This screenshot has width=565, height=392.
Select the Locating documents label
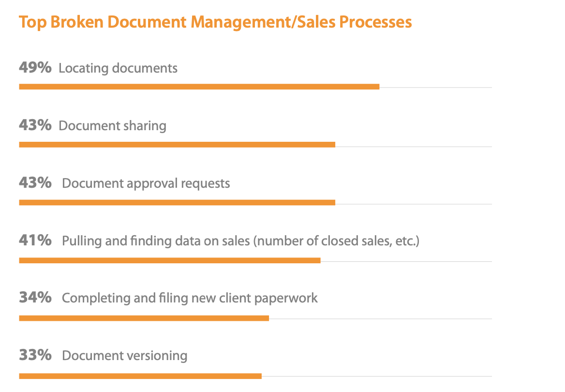coord(118,69)
